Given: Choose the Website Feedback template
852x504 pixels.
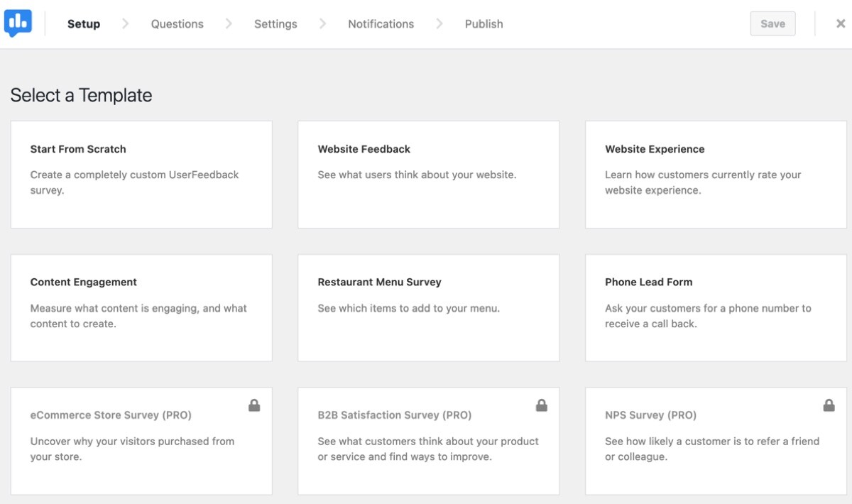Looking at the screenshot, I should (x=429, y=174).
